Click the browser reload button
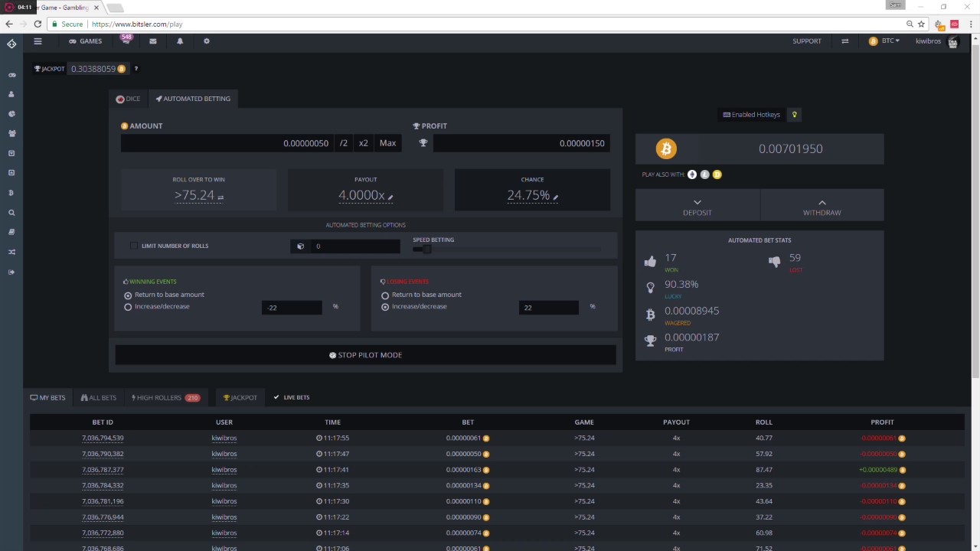 pyautogui.click(x=38, y=24)
